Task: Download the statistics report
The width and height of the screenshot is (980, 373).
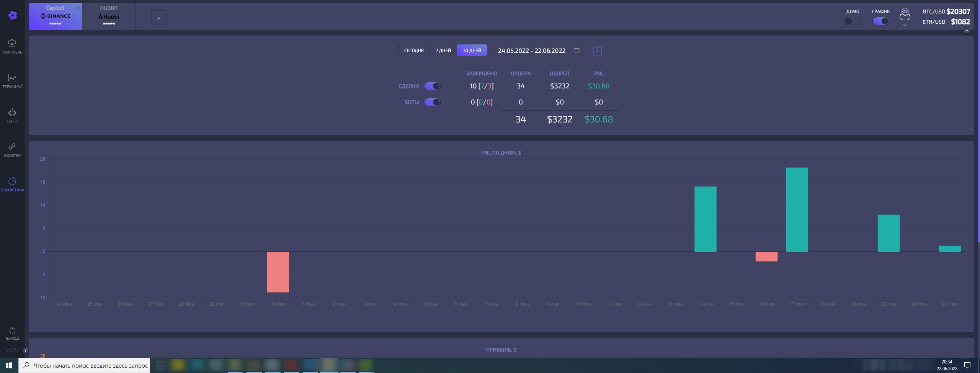Action: pyautogui.click(x=598, y=50)
